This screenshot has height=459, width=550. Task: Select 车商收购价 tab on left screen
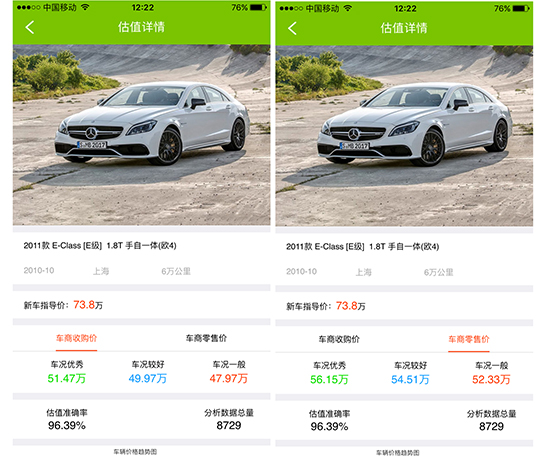coord(76,338)
